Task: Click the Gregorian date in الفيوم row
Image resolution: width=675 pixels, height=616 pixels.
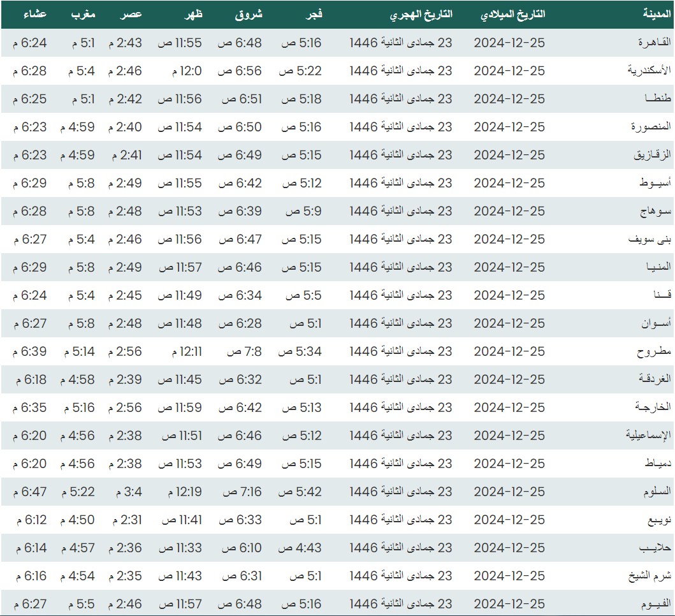Action: [509, 604]
